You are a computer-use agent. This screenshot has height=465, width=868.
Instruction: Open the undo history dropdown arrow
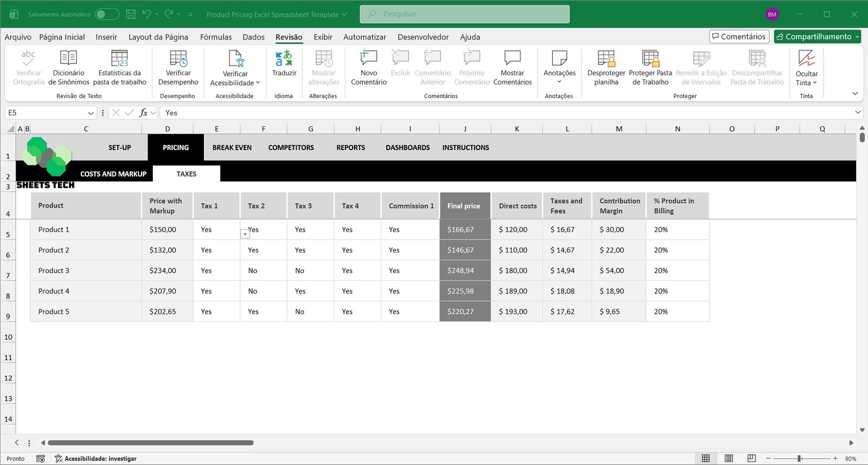pyautogui.click(x=157, y=14)
